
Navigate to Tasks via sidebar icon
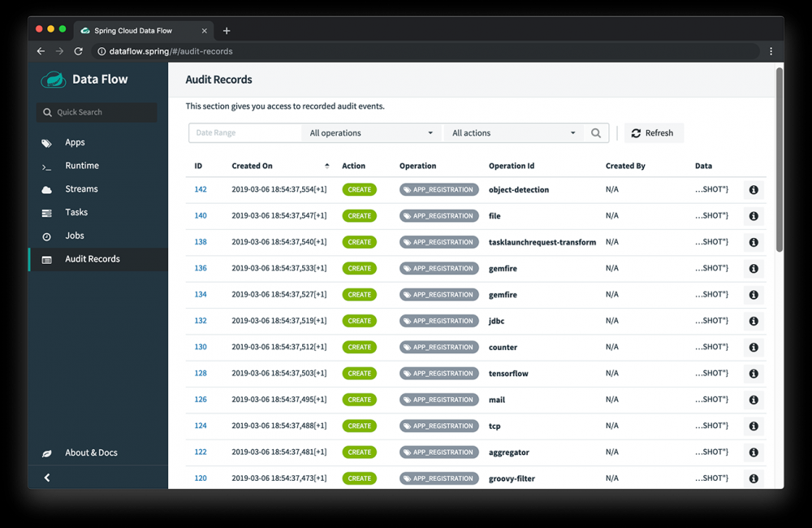[x=75, y=212]
